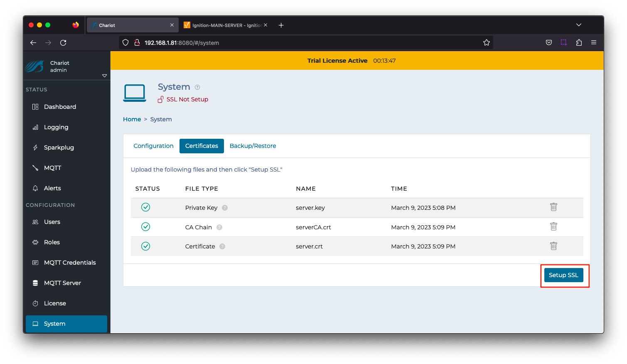
Task: Open the Pocket save icon
Action: (x=549, y=43)
